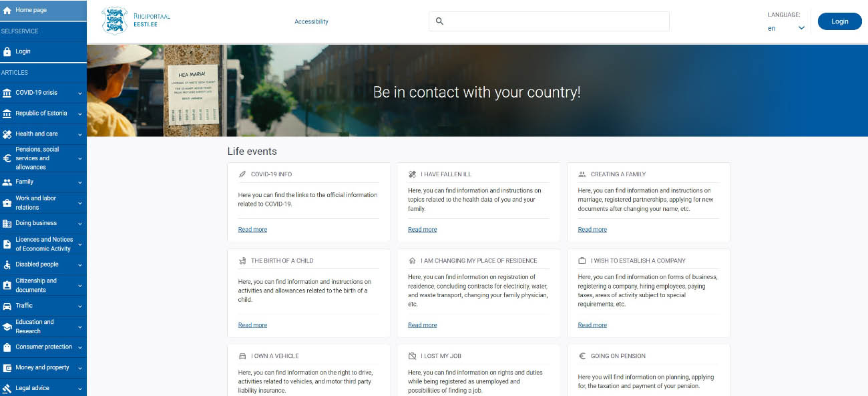This screenshot has height=396, width=868.
Task: Expand the Consumer protection chevron
Action: pyautogui.click(x=80, y=347)
